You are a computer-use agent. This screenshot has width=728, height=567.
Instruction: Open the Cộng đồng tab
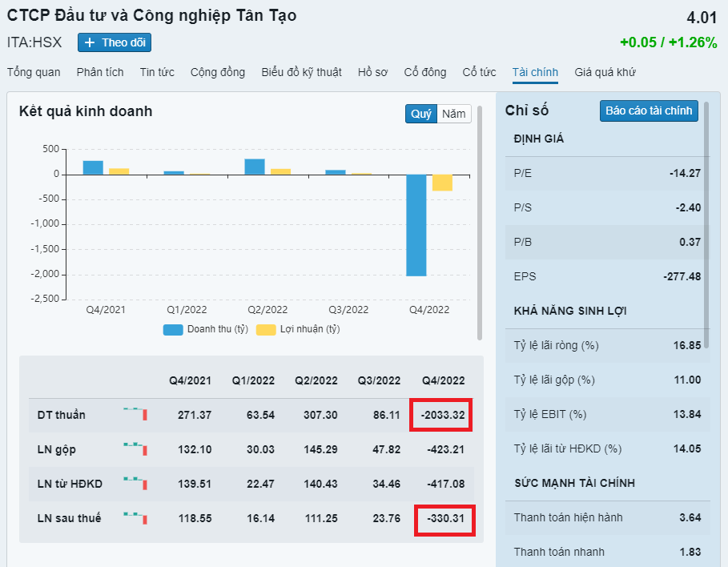point(218,72)
